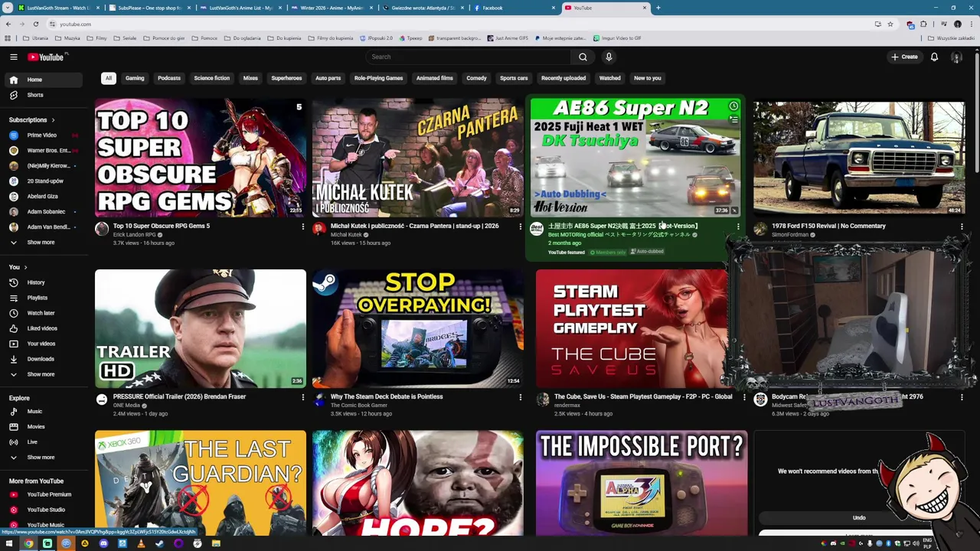
Task: Reload the page with the browser refresh button
Action: pos(35,24)
